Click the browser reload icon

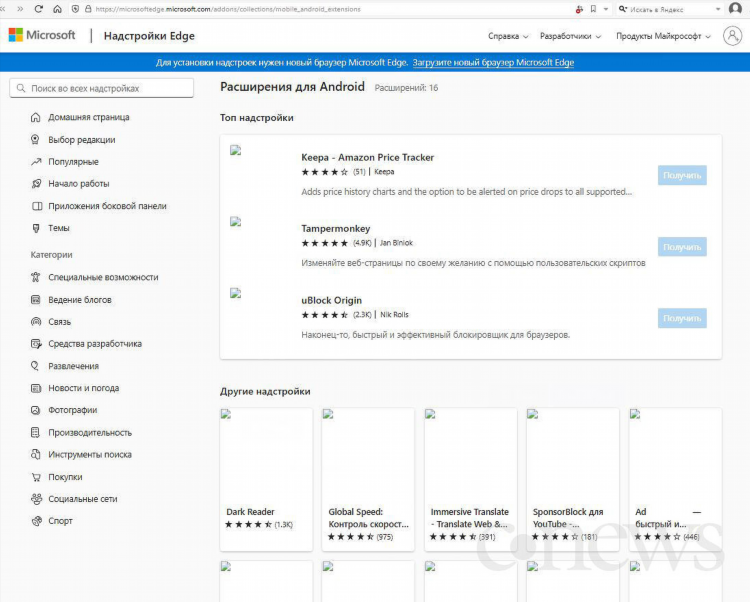[x=39, y=9]
